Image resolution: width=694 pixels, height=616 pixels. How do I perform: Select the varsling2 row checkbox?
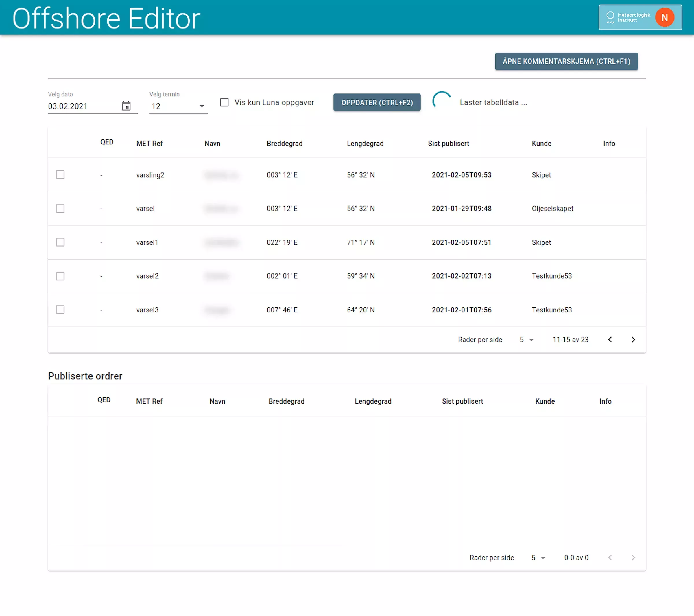point(60,175)
